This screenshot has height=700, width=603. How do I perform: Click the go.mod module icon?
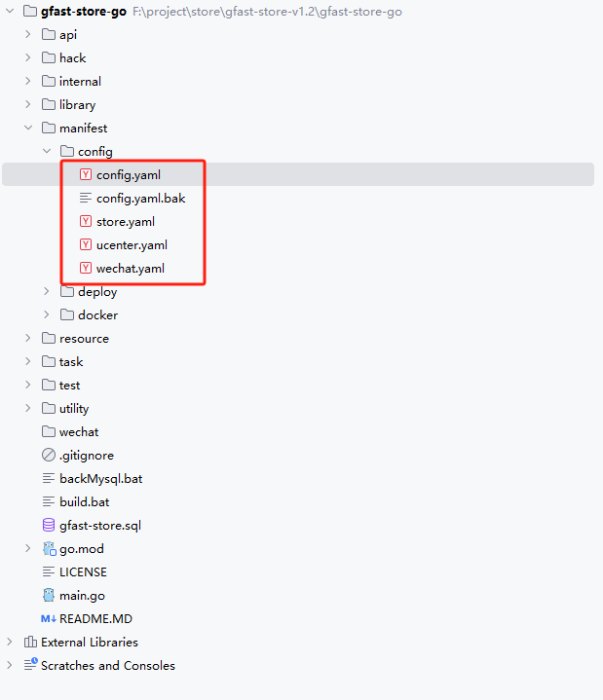(49, 549)
